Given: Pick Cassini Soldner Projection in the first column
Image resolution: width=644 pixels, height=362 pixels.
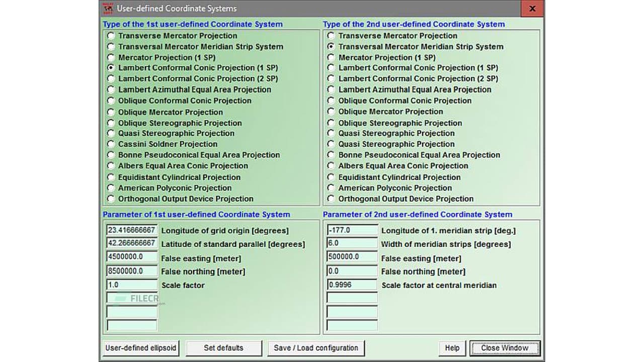Looking at the screenshot, I should point(111,144).
